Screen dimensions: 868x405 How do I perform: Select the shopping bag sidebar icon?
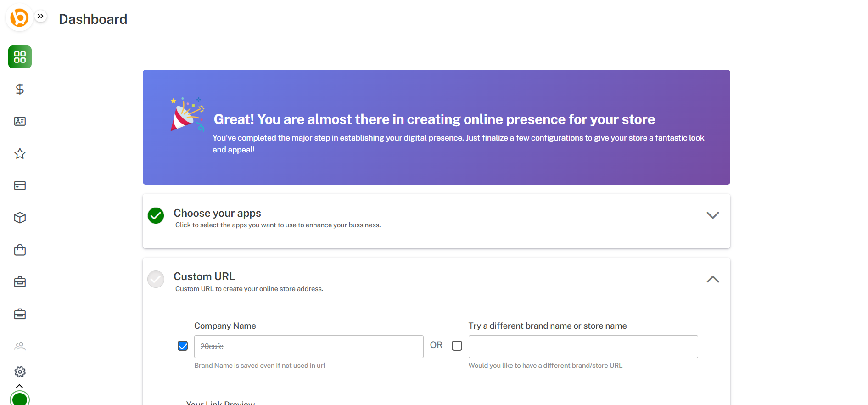tap(20, 250)
